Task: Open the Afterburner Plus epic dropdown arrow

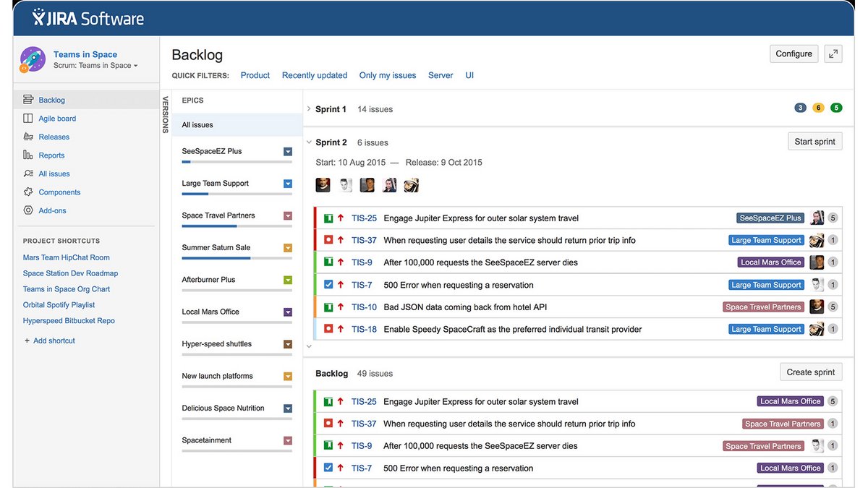Action: pos(288,280)
